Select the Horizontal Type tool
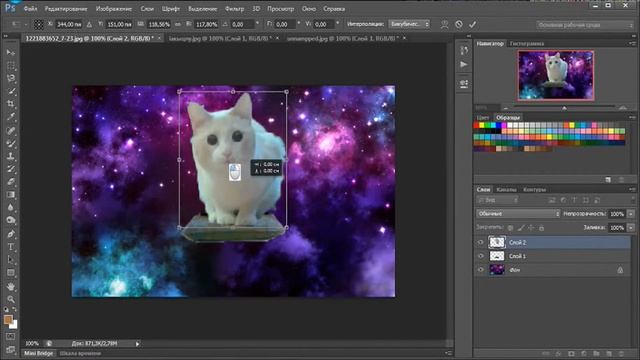This screenshot has height=360, width=640. 11,247
